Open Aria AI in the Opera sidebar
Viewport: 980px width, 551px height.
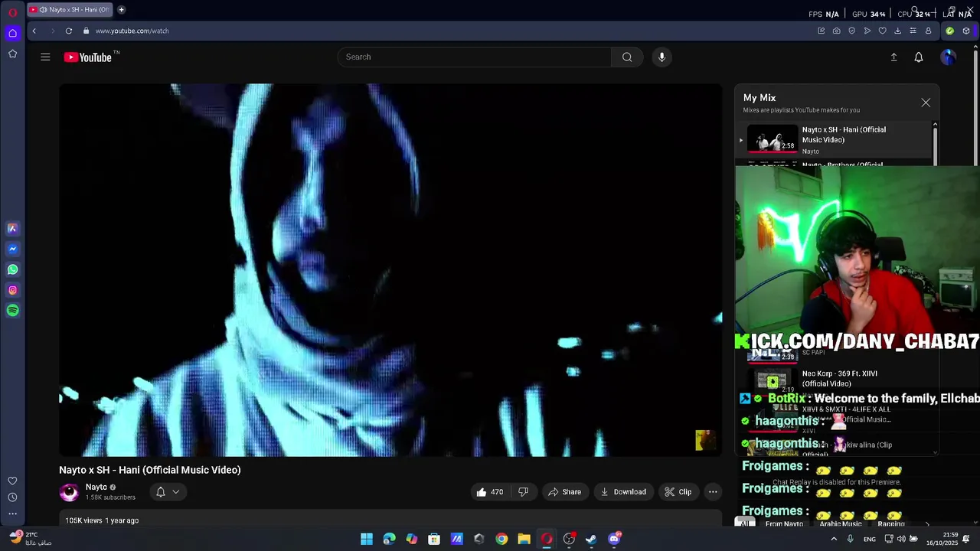point(12,228)
